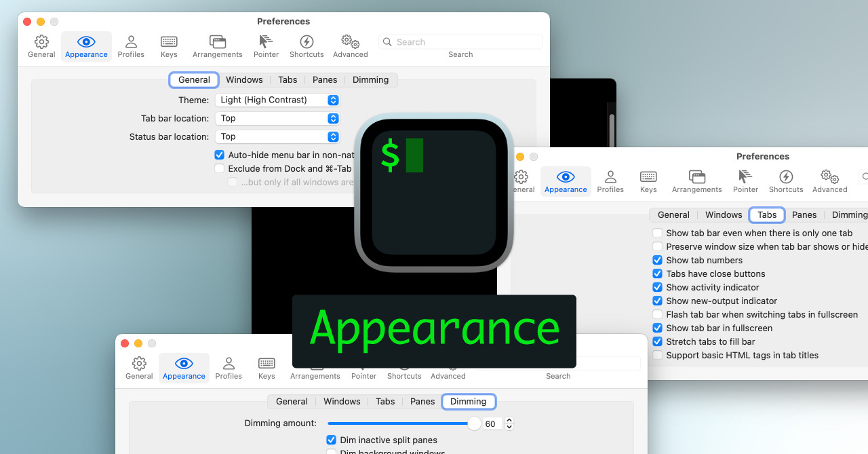
Task: Click the General gear icon in bottom window
Action: click(x=139, y=367)
